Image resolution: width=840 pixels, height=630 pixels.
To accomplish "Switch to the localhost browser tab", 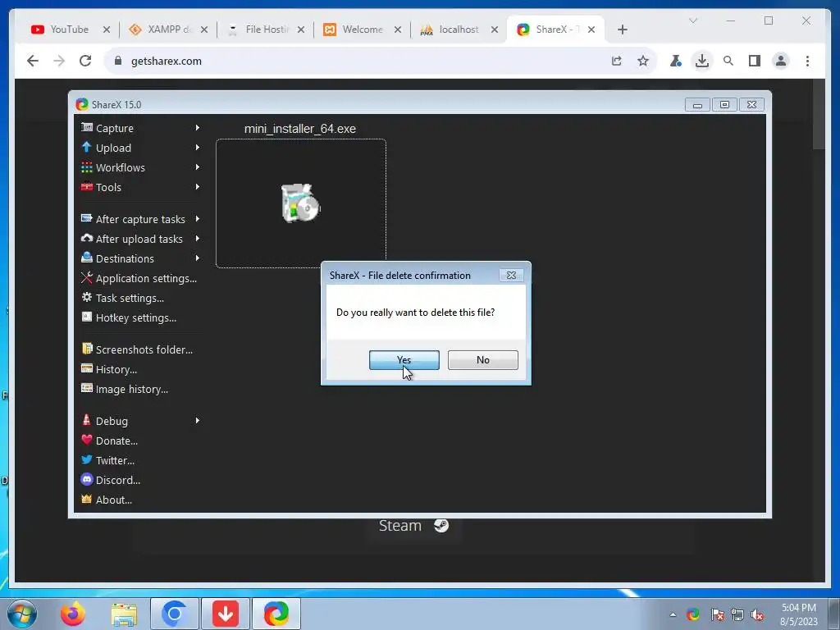I will (x=457, y=30).
